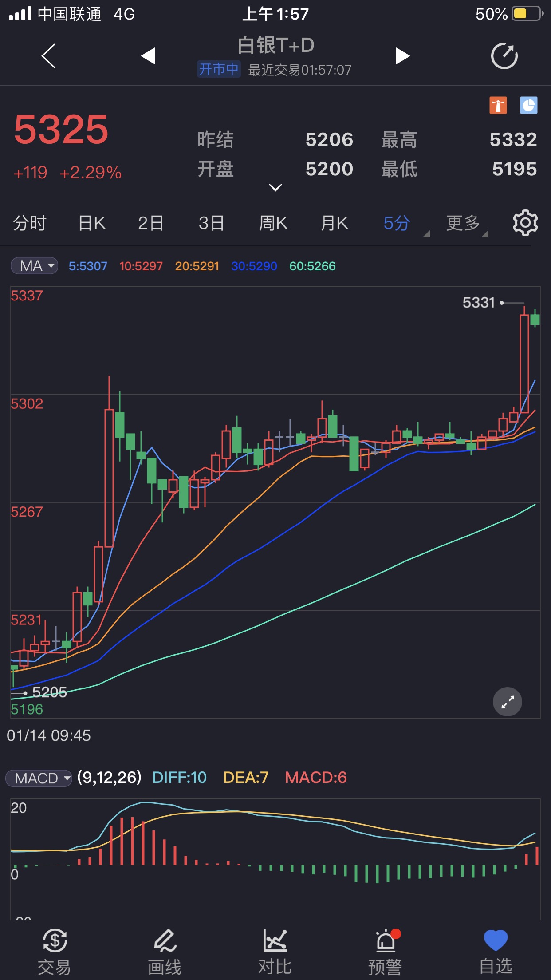
Task: Open the orange lighthouse icon
Action: [x=498, y=106]
